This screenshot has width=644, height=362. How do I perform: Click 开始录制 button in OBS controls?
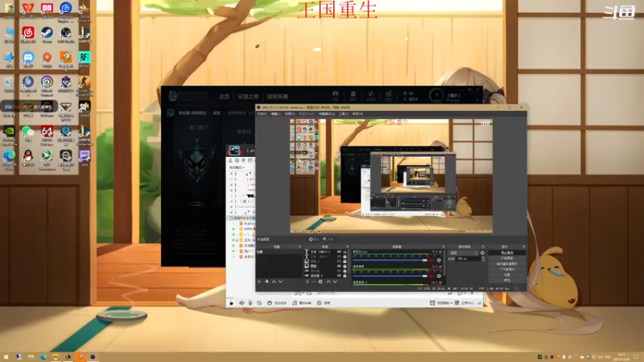point(507,258)
